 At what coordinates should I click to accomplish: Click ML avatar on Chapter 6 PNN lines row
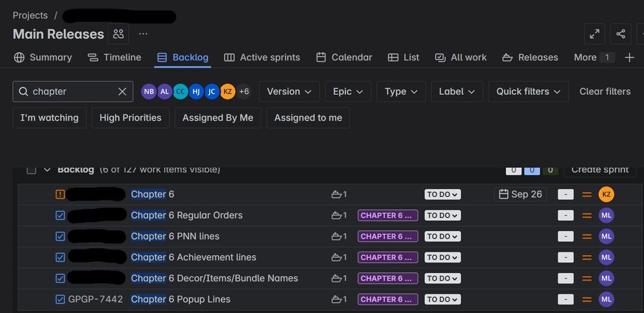pyautogui.click(x=606, y=236)
